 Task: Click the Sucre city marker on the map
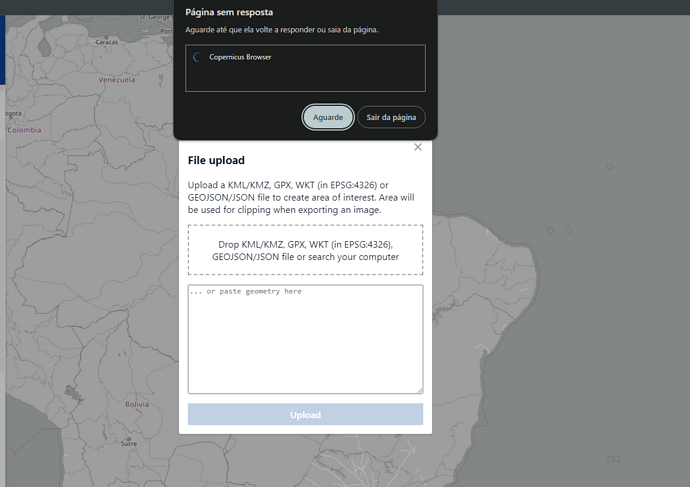click(x=129, y=439)
